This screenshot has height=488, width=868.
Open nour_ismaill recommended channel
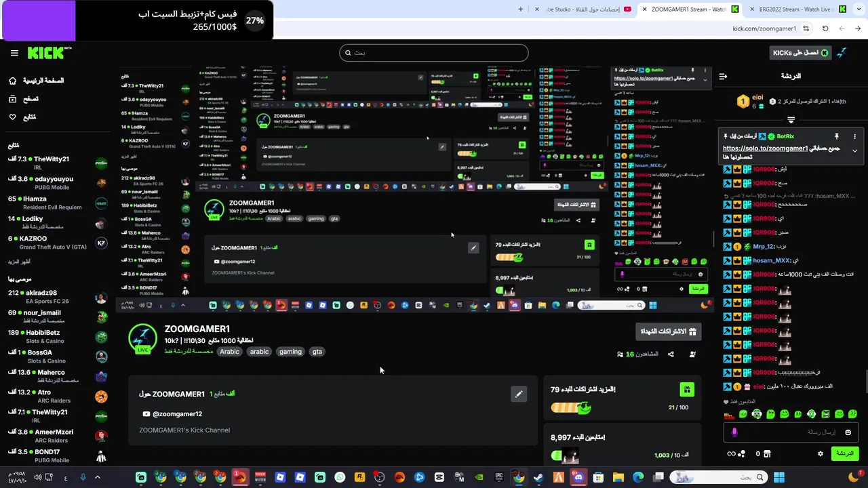pos(57,317)
